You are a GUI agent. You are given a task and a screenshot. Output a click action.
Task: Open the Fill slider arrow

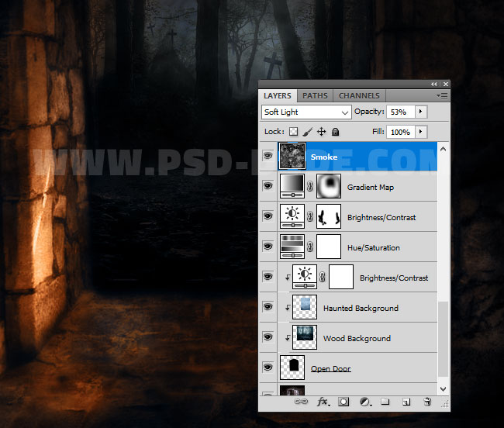421,132
